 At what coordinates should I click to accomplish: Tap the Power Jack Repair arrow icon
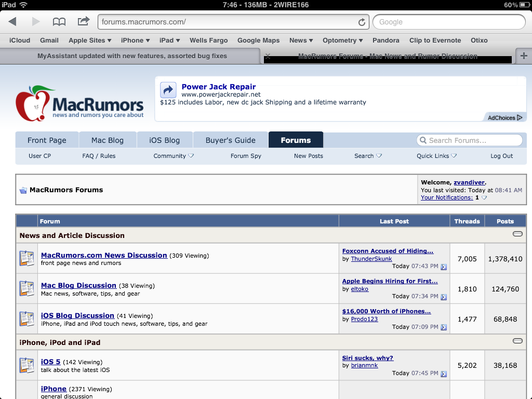168,90
